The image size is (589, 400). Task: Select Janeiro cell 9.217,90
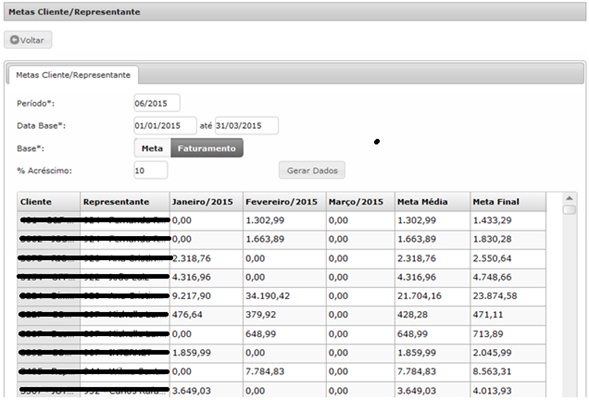tap(206, 296)
